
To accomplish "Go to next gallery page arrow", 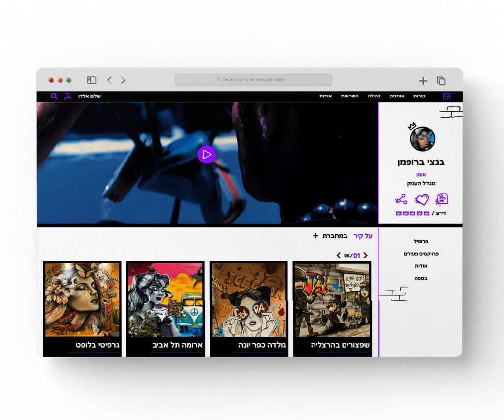I will (x=339, y=256).
